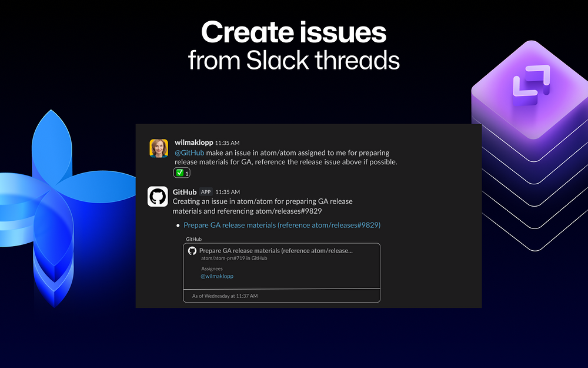Click wilmaklopp's profile avatar
Viewport: 588px width, 368px height.
point(159,148)
